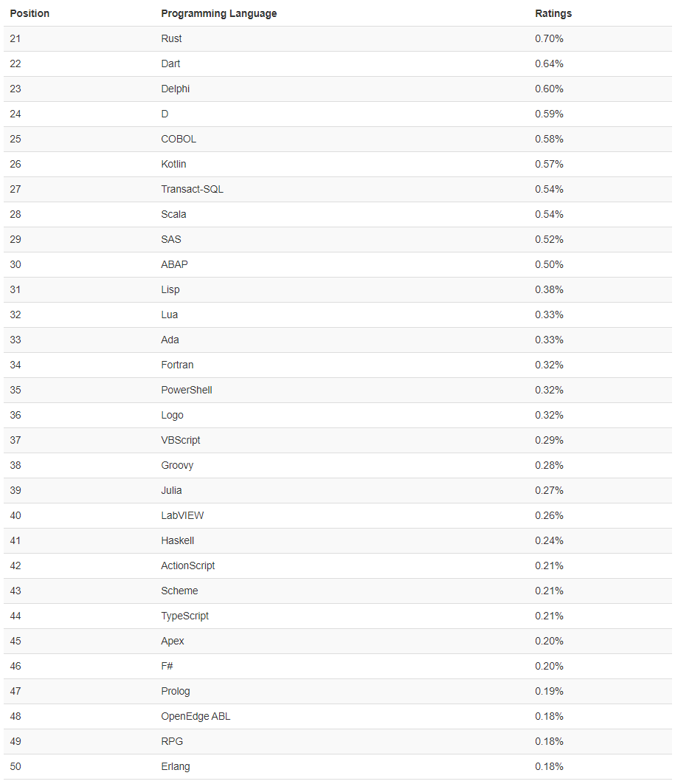
Task: Click the Ratings column header
Action: coord(553,13)
